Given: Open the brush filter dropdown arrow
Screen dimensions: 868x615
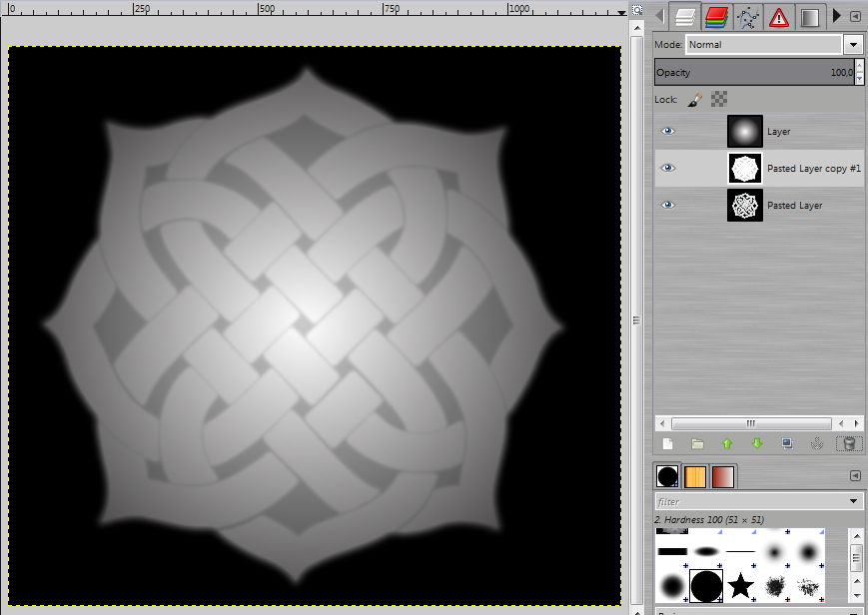Looking at the screenshot, I should [854, 501].
